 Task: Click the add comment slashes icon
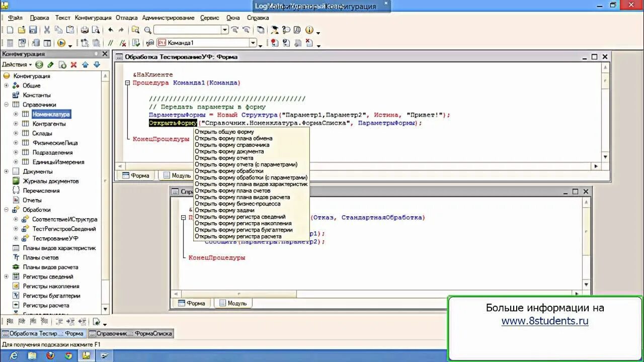point(111,43)
